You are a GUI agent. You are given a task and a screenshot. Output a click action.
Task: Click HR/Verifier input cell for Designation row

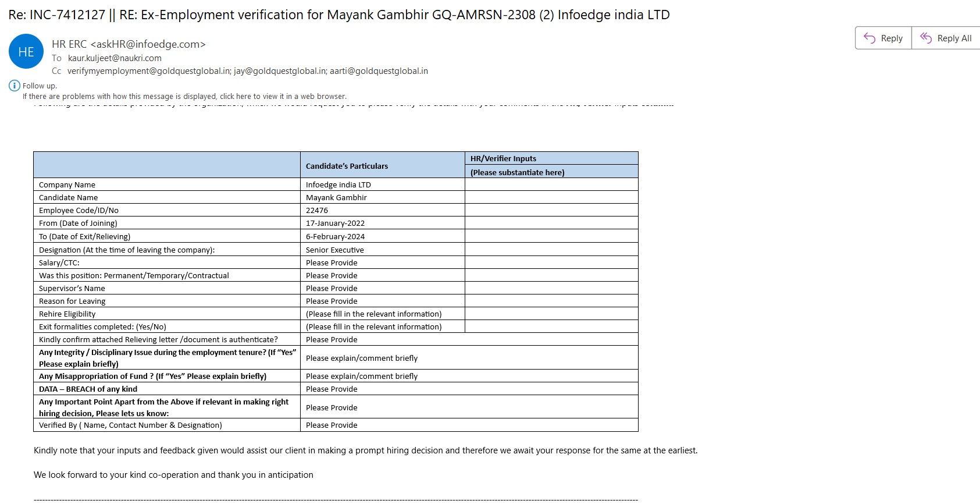551,250
